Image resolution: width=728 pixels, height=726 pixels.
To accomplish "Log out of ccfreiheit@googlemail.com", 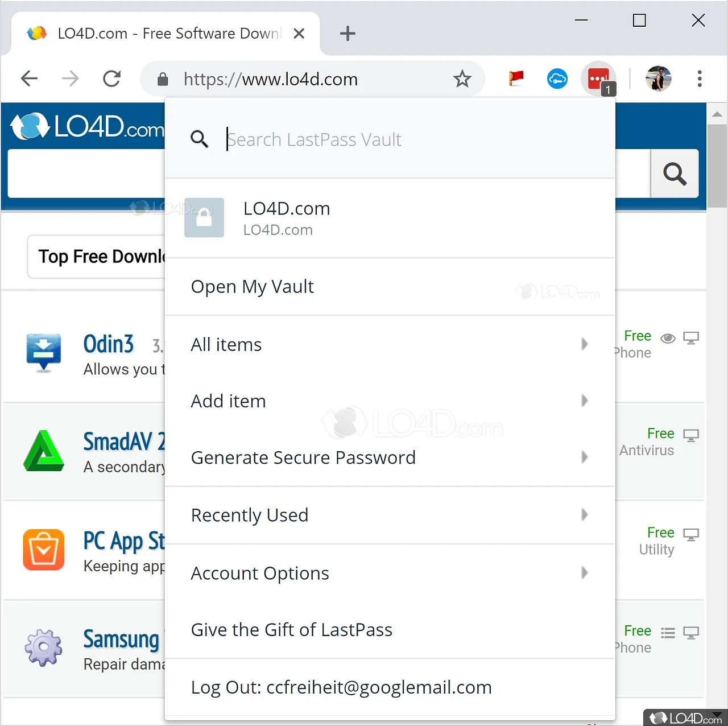I will [341, 687].
